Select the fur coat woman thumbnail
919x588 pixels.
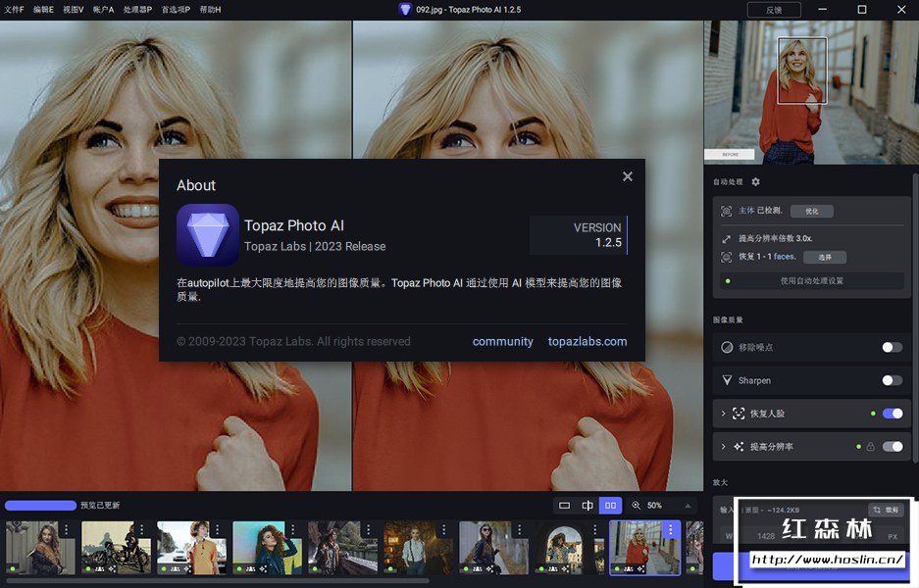pyautogui.click(x=40, y=548)
